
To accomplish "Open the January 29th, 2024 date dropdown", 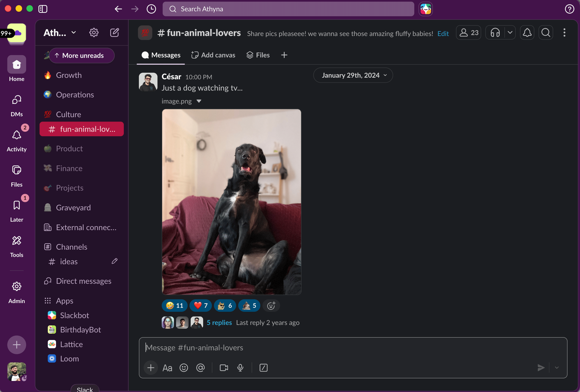I will pyautogui.click(x=353, y=75).
